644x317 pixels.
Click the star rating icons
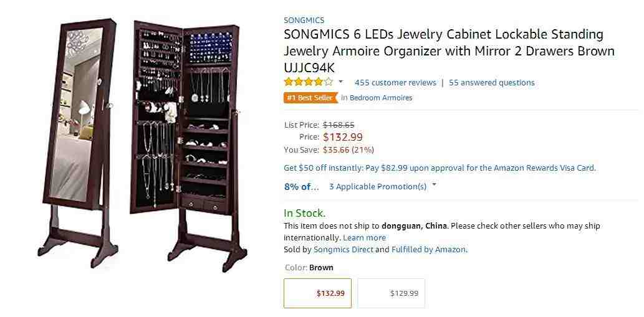(309, 82)
